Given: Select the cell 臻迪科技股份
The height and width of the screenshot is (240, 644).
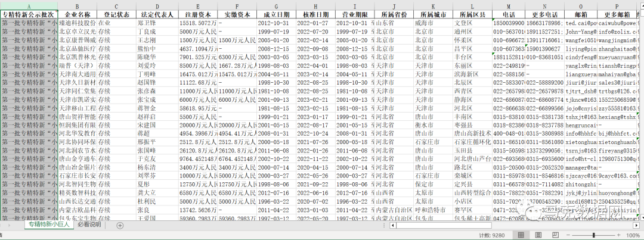Looking at the screenshot, I should (77, 23).
